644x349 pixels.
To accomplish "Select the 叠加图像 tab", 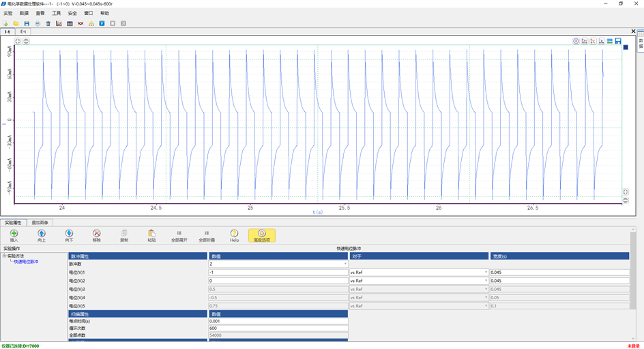I will tap(40, 223).
